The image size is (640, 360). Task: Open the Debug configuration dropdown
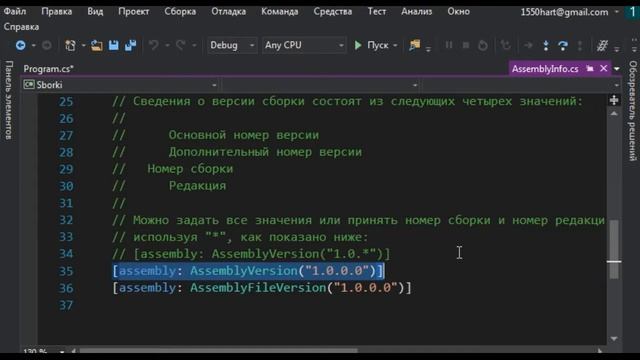click(232, 45)
